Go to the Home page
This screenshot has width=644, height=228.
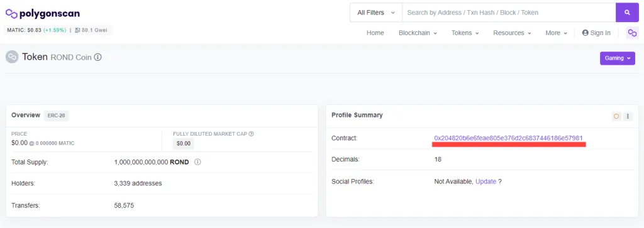pyautogui.click(x=375, y=33)
